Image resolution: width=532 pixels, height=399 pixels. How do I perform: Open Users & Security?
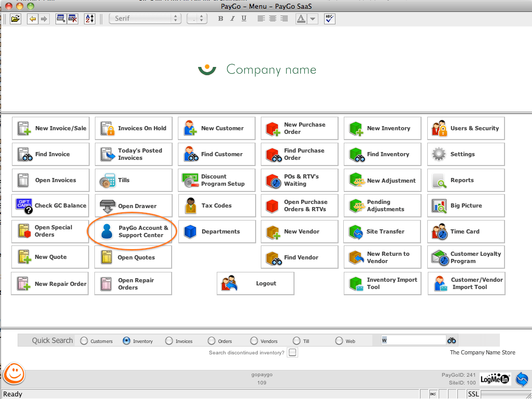[x=466, y=128]
